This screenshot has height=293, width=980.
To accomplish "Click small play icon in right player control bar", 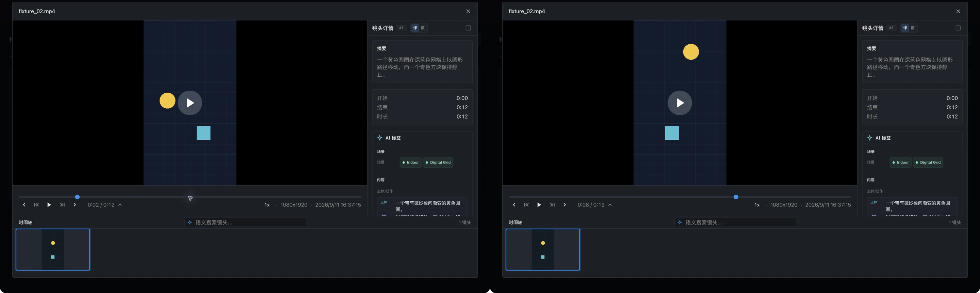I will pyautogui.click(x=539, y=205).
